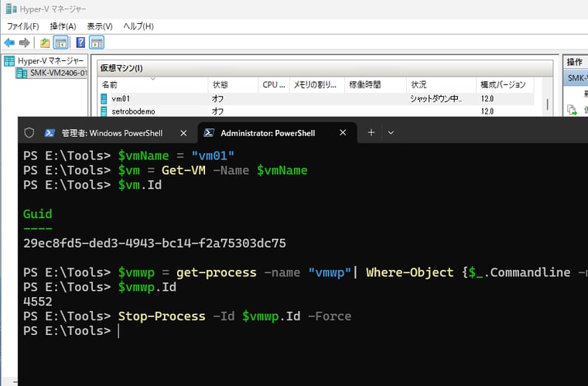This screenshot has width=588, height=386.
Task: Sort by the 状況 column header
Action: click(x=441, y=84)
